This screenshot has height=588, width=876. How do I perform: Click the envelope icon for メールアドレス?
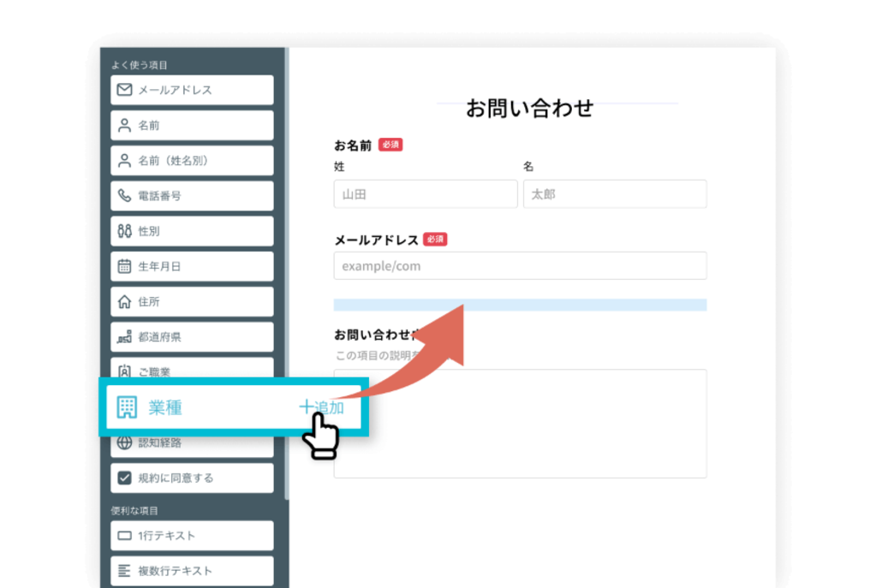[124, 90]
